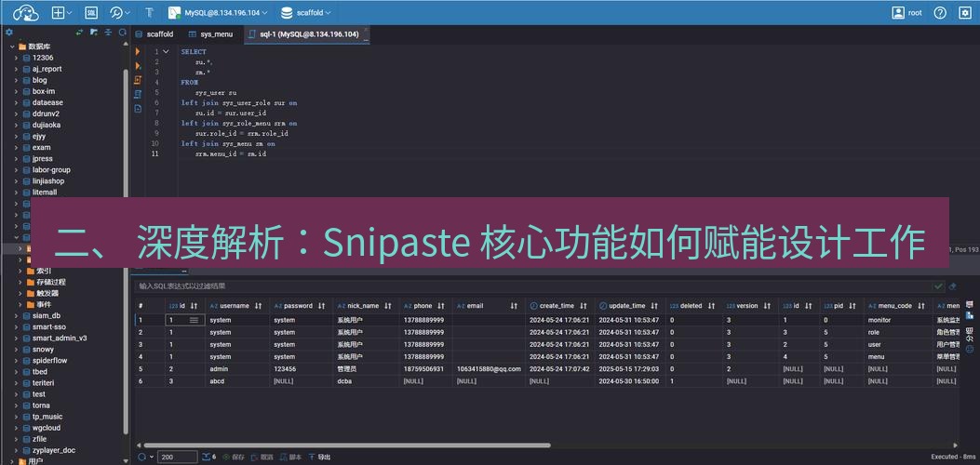Execute the SQL script icon
This screenshot has width=980, height=465.
click(138, 80)
